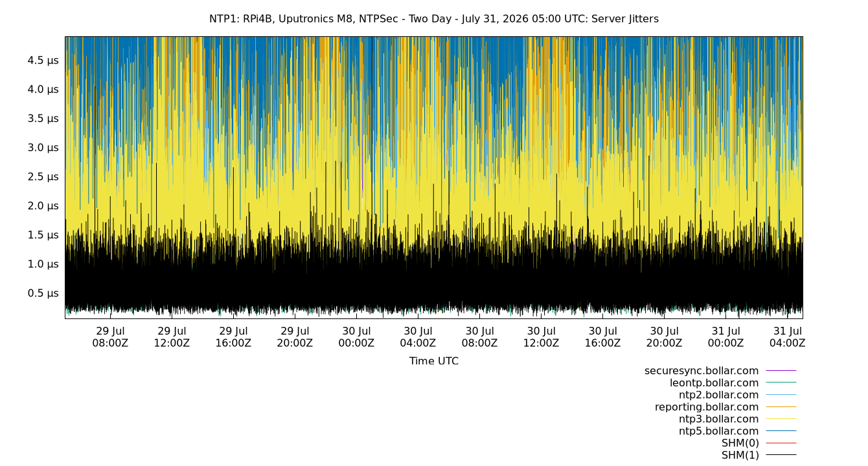Viewport: 868px width, 466px height.
Task: Click the 1.5 µs y-axis label
Action: pyautogui.click(x=43, y=235)
